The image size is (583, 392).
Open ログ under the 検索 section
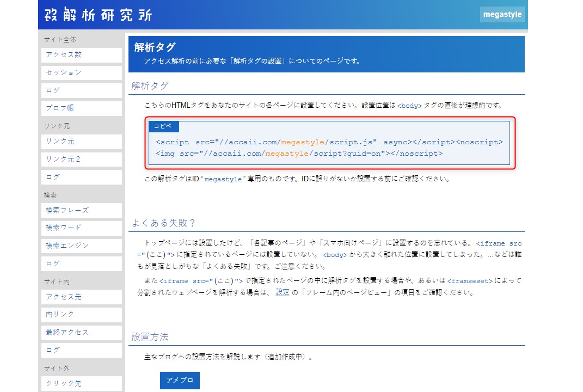click(x=82, y=264)
